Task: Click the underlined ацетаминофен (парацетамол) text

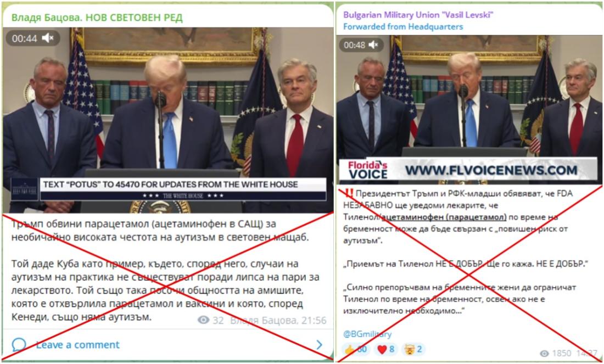Action: [444, 217]
